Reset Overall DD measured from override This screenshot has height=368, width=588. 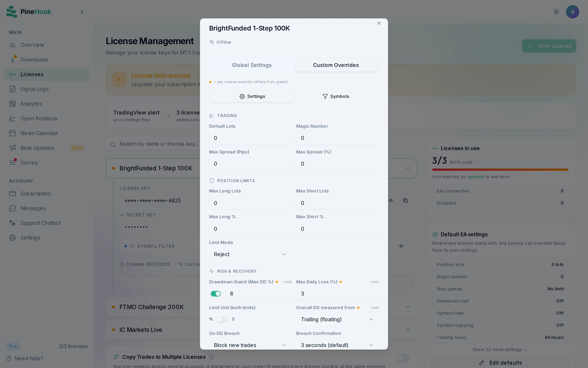375,308
